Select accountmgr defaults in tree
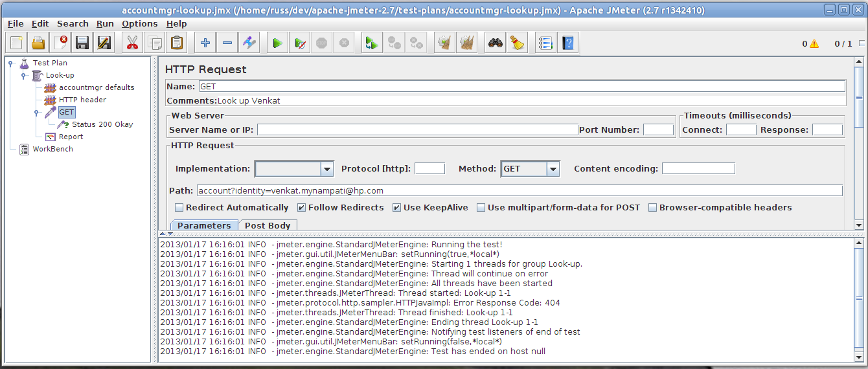This screenshot has height=369, width=868. (x=97, y=87)
